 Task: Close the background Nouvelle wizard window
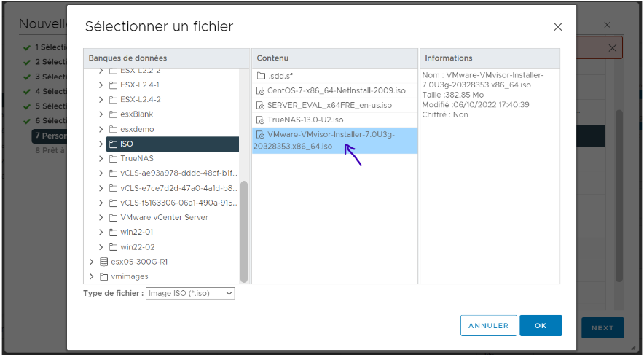point(607,25)
